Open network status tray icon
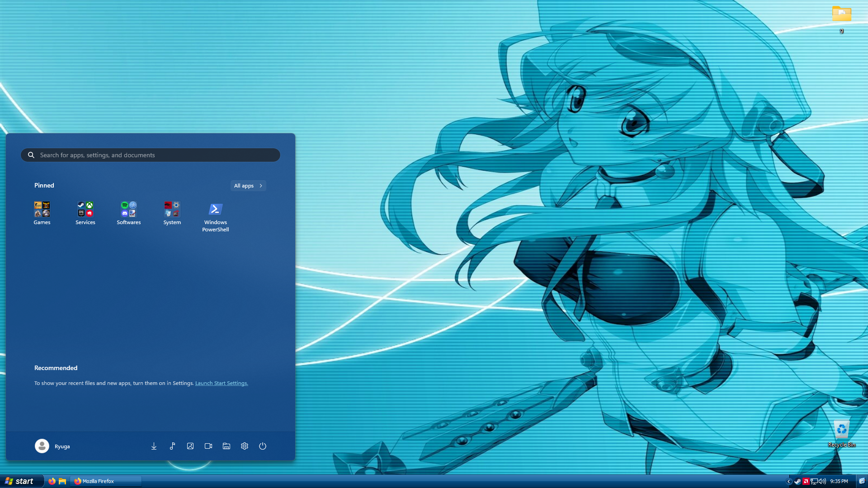Image resolution: width=868 pixels, height=488 pixels. pos(814,482)
